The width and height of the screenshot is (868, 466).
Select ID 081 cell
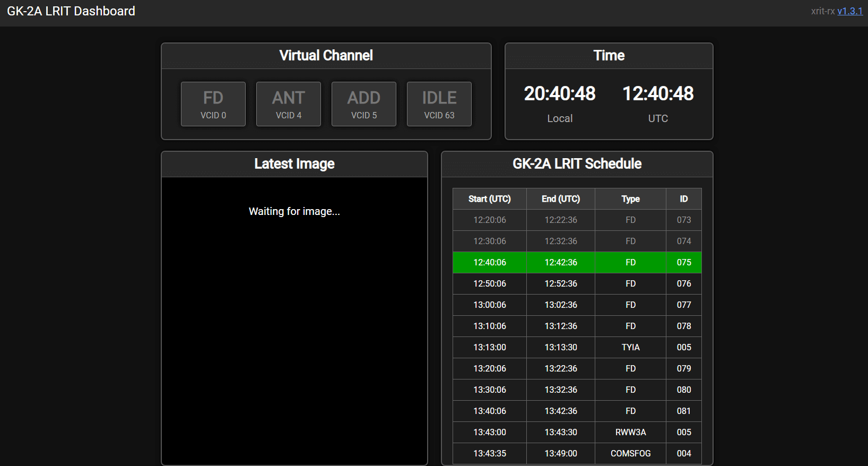pyautogui.click(x=684, y=411)
